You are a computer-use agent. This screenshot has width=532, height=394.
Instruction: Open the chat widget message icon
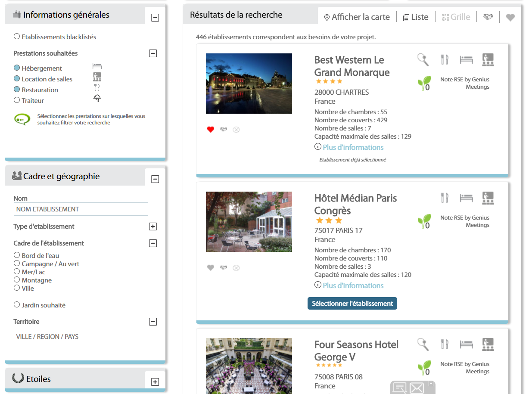(400, 388)
